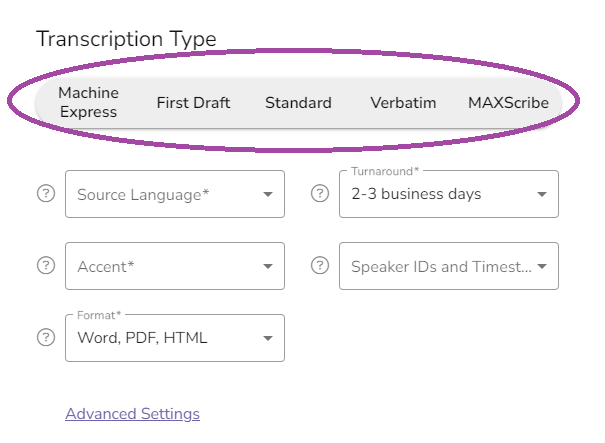Switch to Verbatim transcription type
This screenshot has width=605, height=443.
point(403,103)
